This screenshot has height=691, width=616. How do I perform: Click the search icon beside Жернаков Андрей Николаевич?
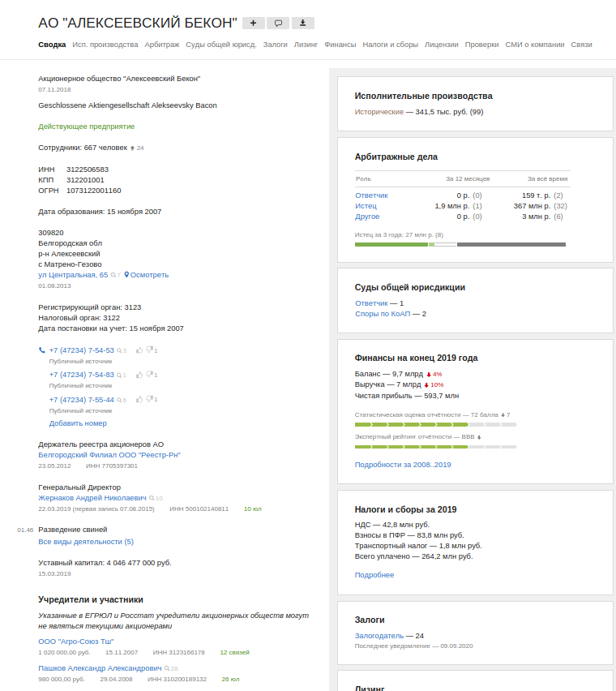152,498
